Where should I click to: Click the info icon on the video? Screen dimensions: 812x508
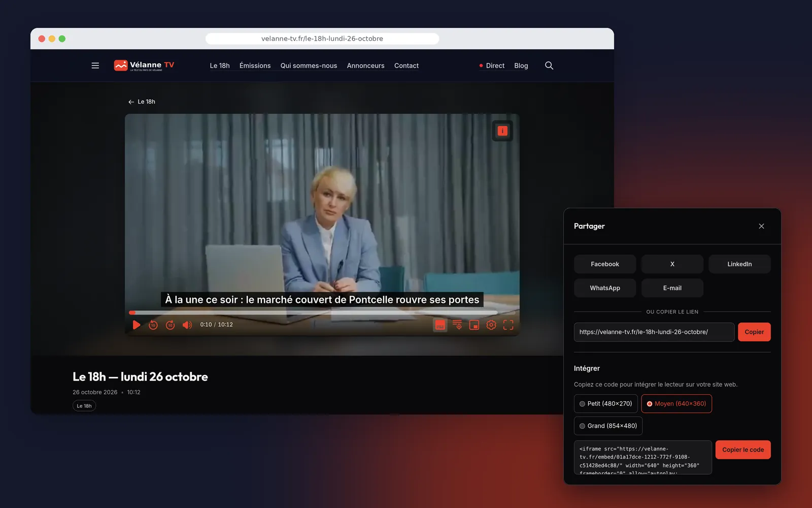click(502, 131)
